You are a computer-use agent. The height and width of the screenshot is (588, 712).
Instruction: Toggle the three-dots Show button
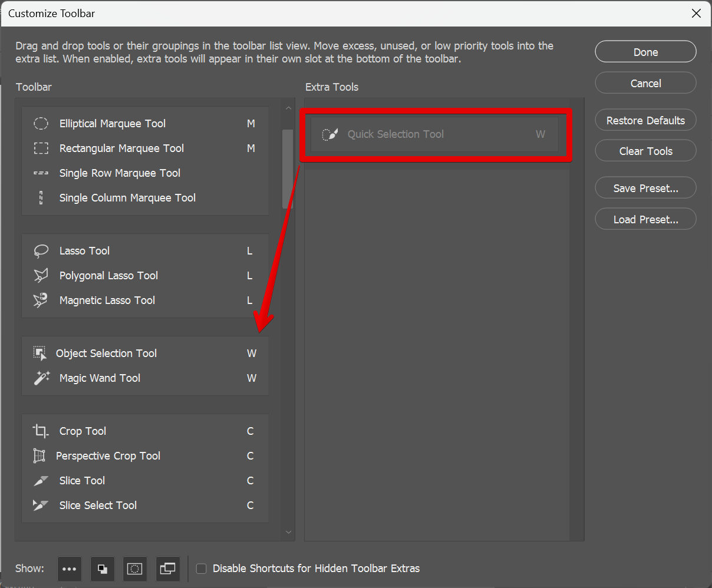coord(70,569)
